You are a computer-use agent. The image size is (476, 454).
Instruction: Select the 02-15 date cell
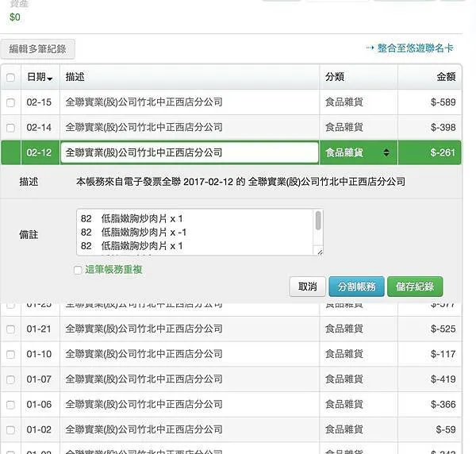39,102
